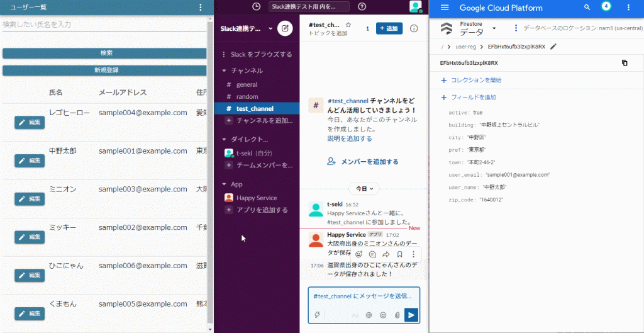
Task: Star the #test_channel channel
Action: 348,25
